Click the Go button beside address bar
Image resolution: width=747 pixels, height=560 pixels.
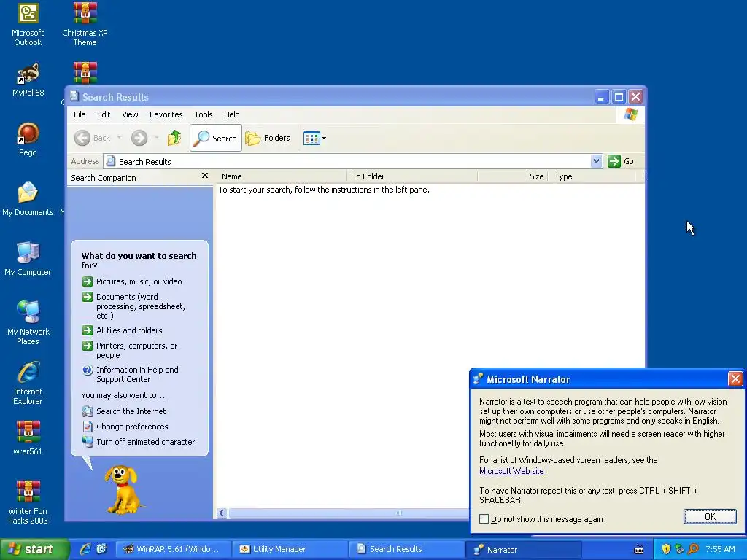[x=621, y=161]
